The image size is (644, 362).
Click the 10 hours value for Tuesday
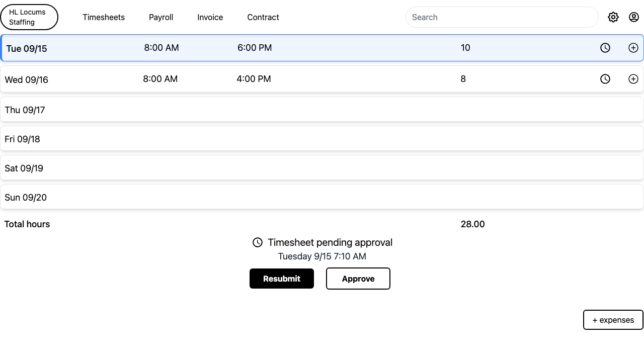click(465, 48)
